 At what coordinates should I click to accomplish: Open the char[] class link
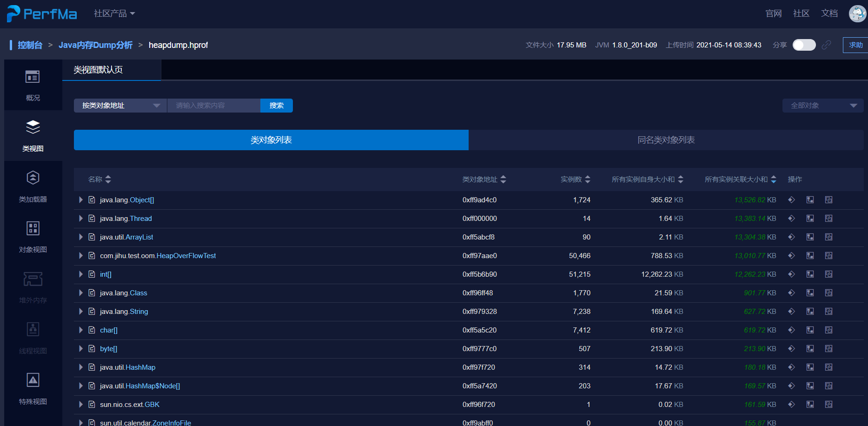[x=109, y=330]
